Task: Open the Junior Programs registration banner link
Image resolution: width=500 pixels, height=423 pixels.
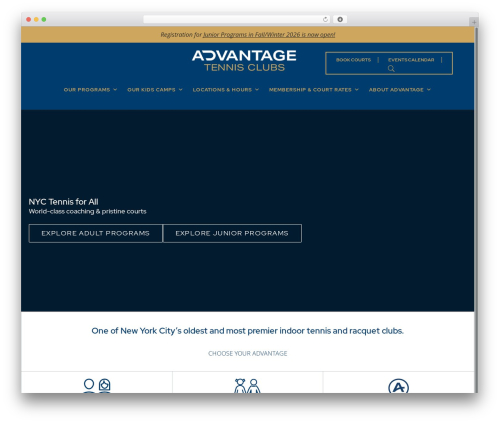Action: click(269, 35)
